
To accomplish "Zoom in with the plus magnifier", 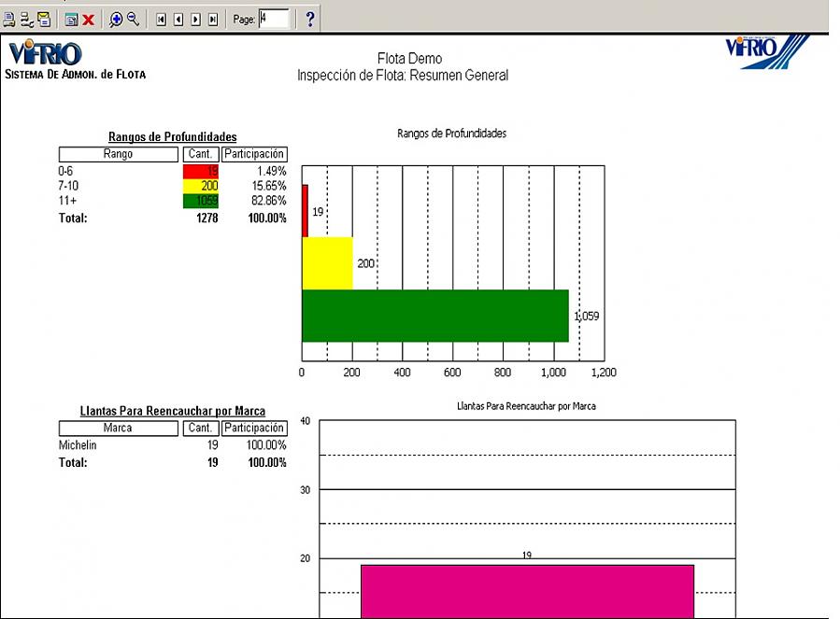I will click(116, 20).
